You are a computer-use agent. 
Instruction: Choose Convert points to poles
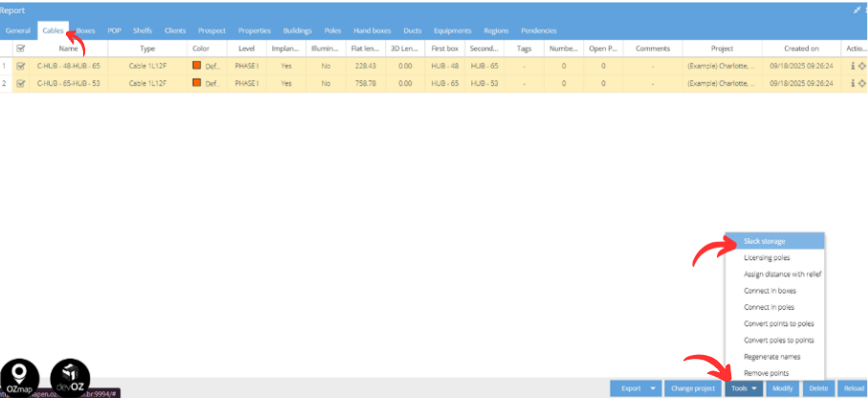tap(775, 323)
